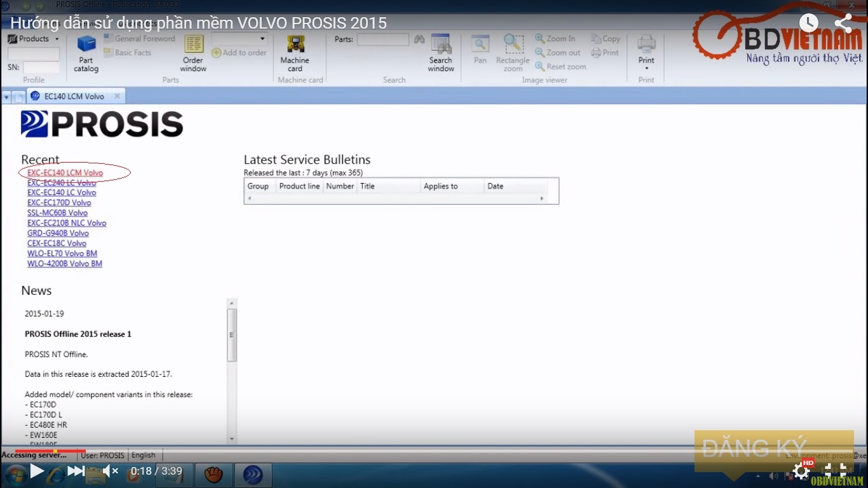
Task: Seek on the video progress bar
Action: click(434, 451)
